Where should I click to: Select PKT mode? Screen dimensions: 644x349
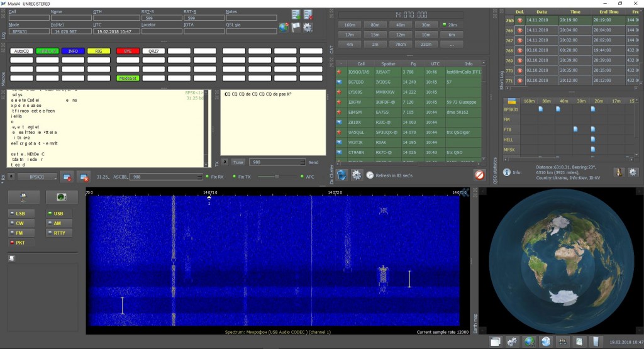21,243
